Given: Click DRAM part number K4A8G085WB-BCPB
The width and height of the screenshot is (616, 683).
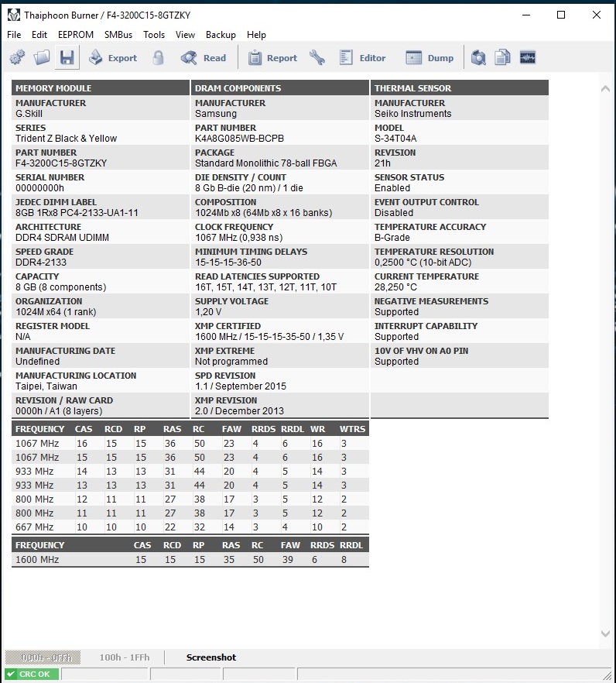Looking at the screenshot, I should (239, 139).
